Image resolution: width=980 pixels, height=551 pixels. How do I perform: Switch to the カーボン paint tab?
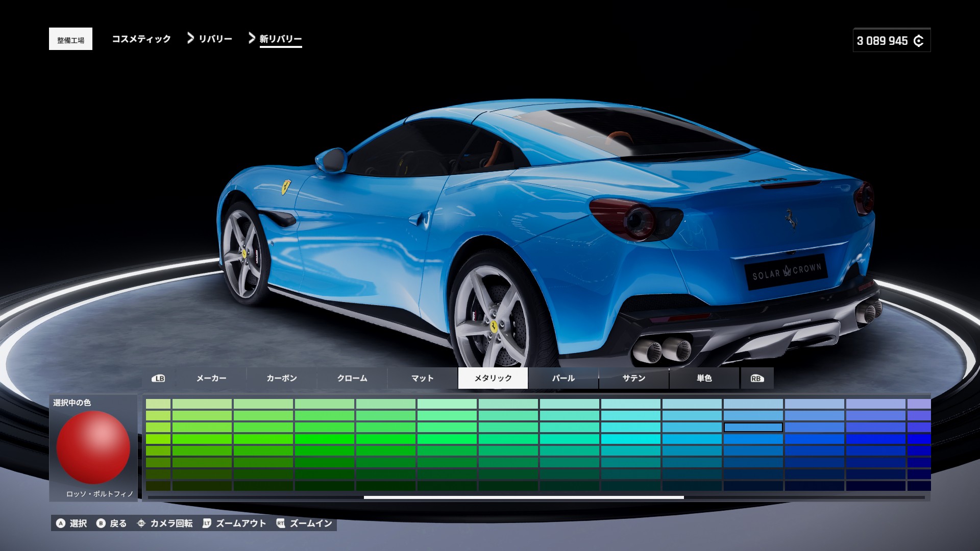pyautogui.click(x=282, y=378)
